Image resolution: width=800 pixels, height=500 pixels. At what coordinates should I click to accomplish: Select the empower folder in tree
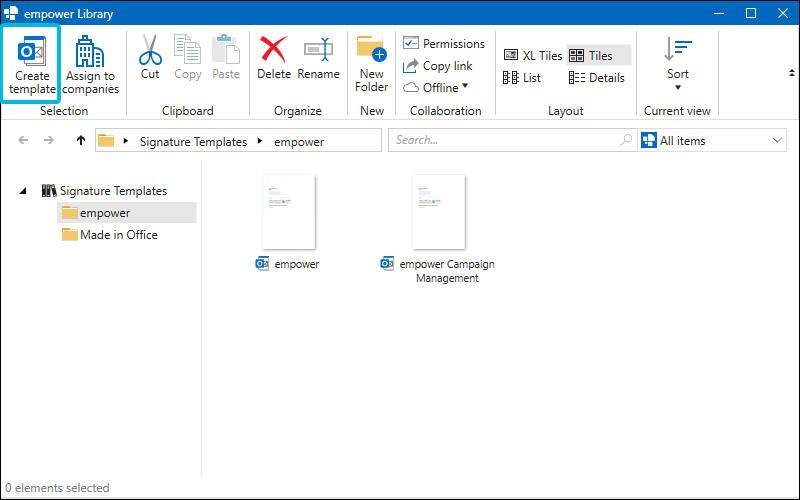(127, 213)
